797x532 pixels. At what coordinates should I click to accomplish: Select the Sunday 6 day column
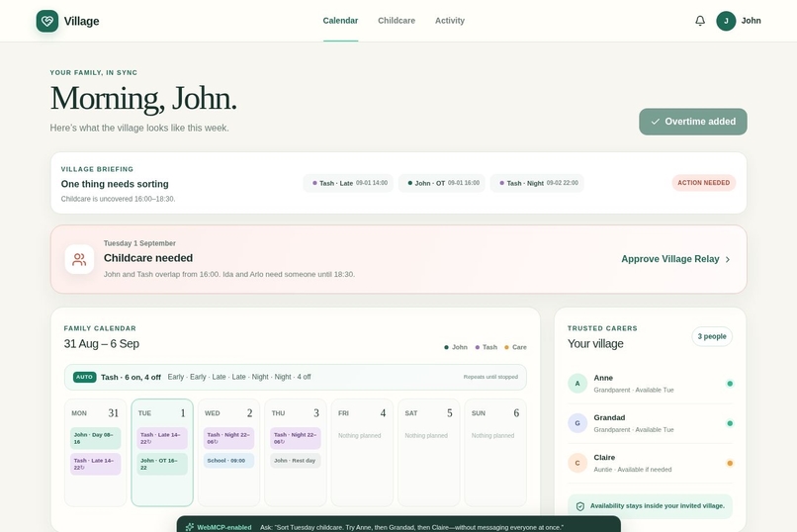[495, 453]
